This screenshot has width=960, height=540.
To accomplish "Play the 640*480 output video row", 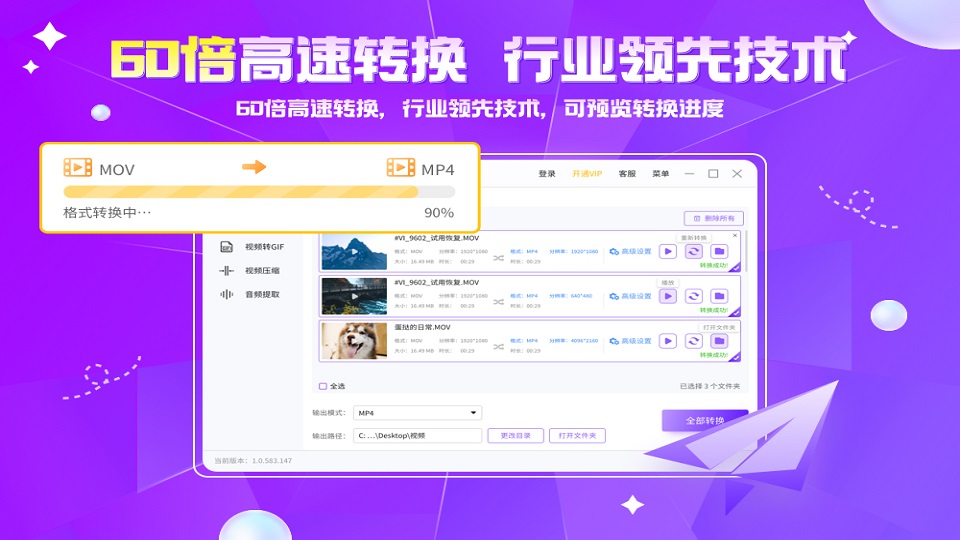I will point(667,296).
